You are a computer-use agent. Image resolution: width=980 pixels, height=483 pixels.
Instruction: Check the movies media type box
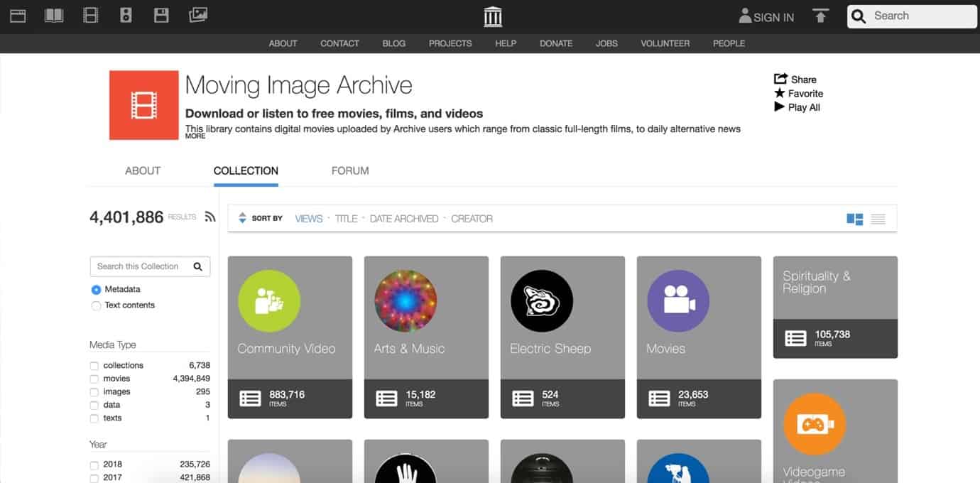[x=94, y=379]
